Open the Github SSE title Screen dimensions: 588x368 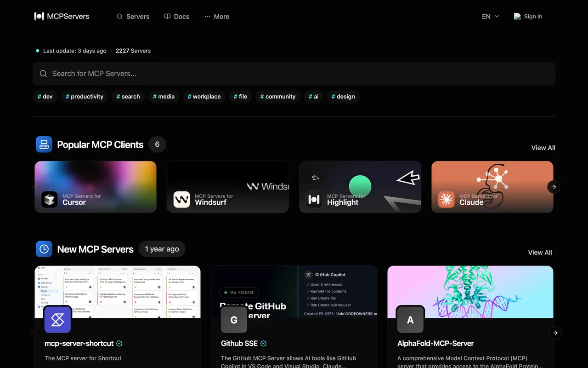click(239, 343)
